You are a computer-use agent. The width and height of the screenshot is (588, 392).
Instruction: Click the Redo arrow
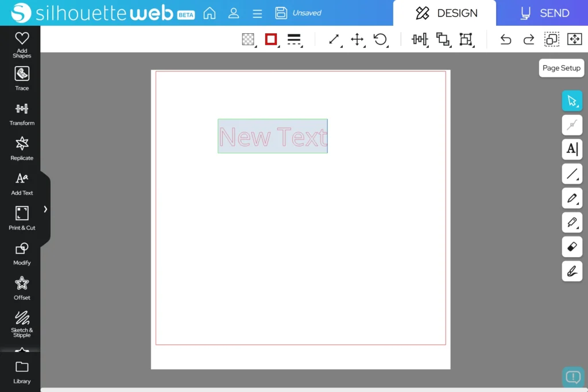tap(528, 40)
